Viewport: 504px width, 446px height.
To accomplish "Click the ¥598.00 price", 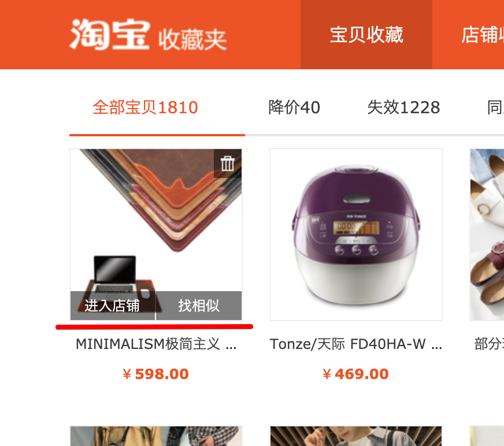I will [x=156, y=374].
